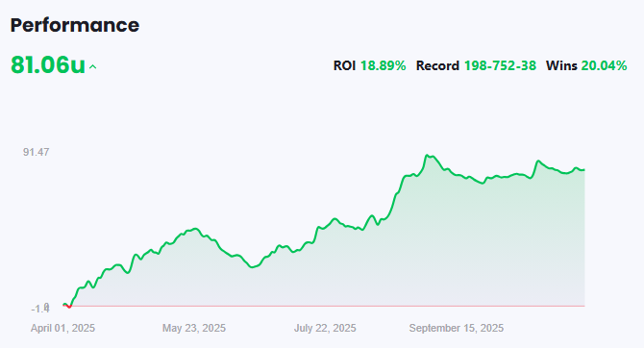644x348 pixels.
Task: Click the green caret beside 81.06u
Action: tap(93, 66)
